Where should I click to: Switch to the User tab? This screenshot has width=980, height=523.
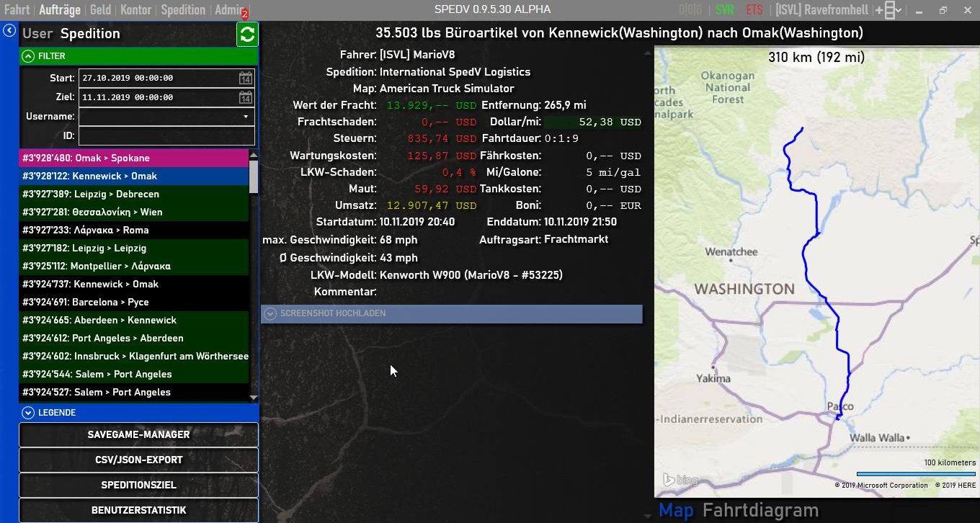(37, 33)
